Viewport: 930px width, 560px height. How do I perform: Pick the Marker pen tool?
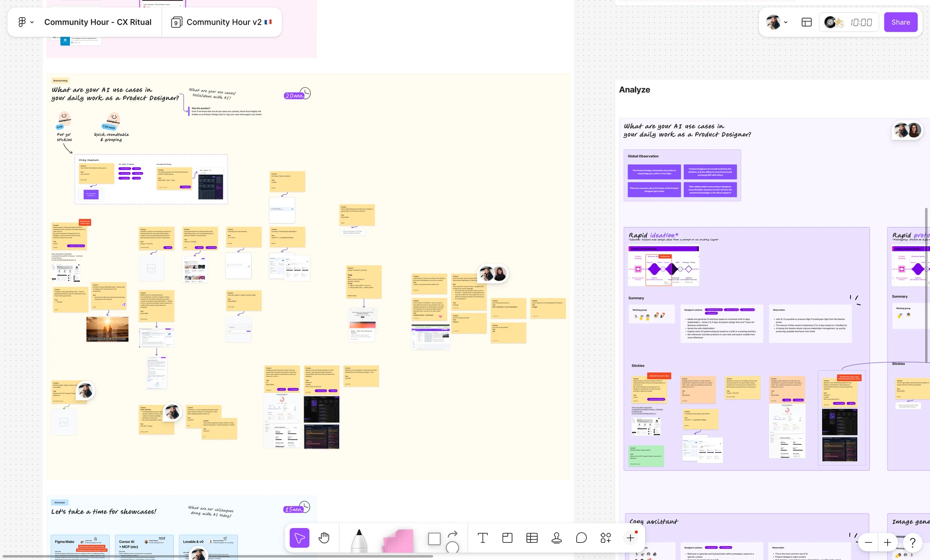tap(359, 541)
